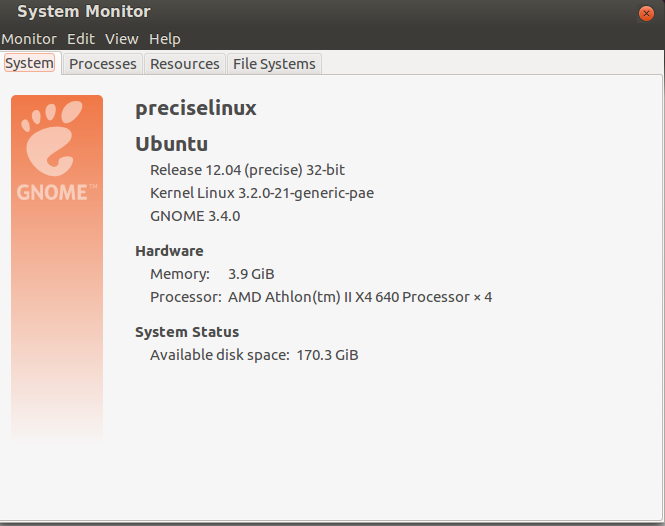The height and width of the screenshot is (526, 665).
Task: Open the Help menu
Action: point(165,39)
